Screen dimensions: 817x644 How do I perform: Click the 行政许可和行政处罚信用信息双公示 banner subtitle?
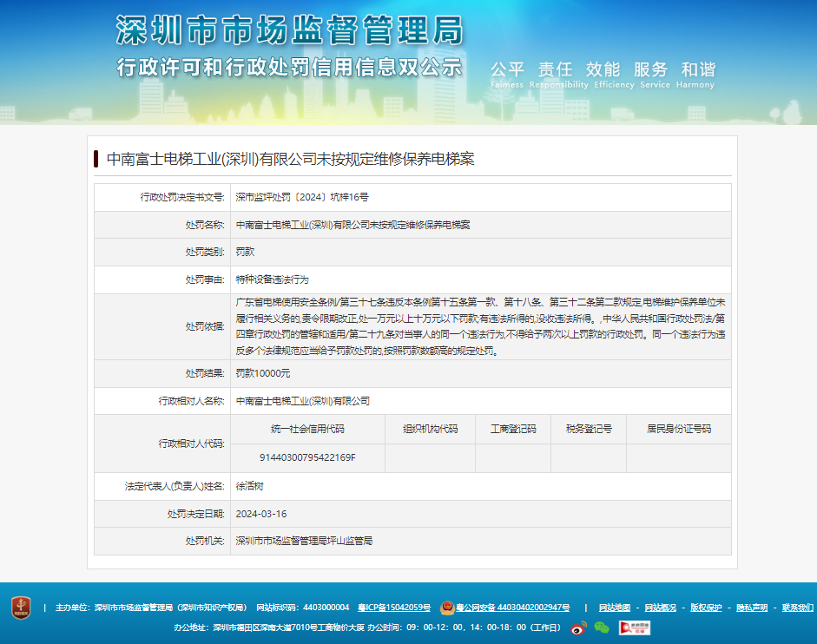(x=290, y=67)
